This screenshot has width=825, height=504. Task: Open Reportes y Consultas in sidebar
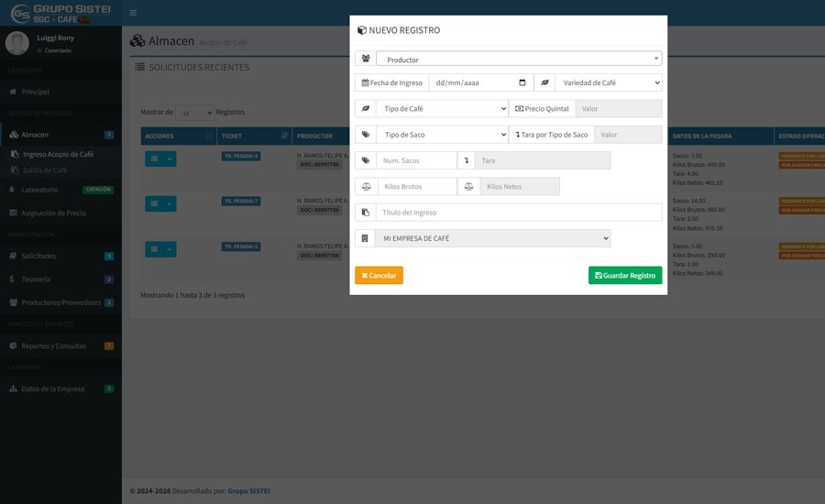pyautogui.click(x=60, y=345)
